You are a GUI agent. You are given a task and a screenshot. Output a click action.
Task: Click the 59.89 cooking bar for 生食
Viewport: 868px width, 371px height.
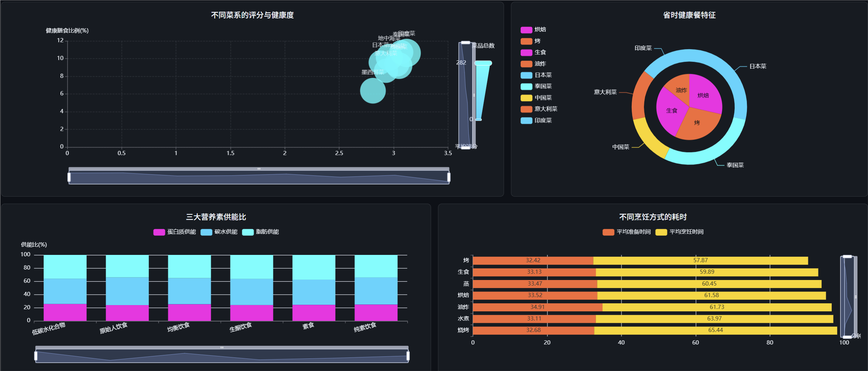tap(707, 272)
